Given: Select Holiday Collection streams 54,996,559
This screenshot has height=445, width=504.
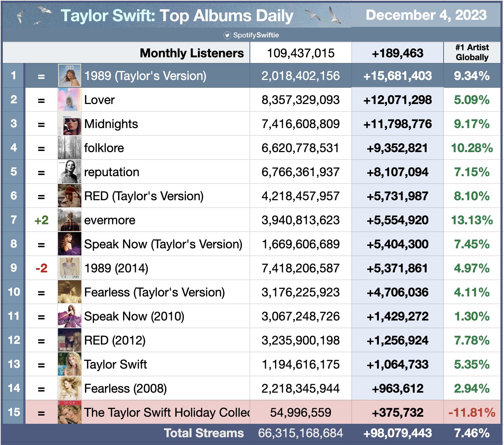Looking at the screenshot, I should (301, 412).
